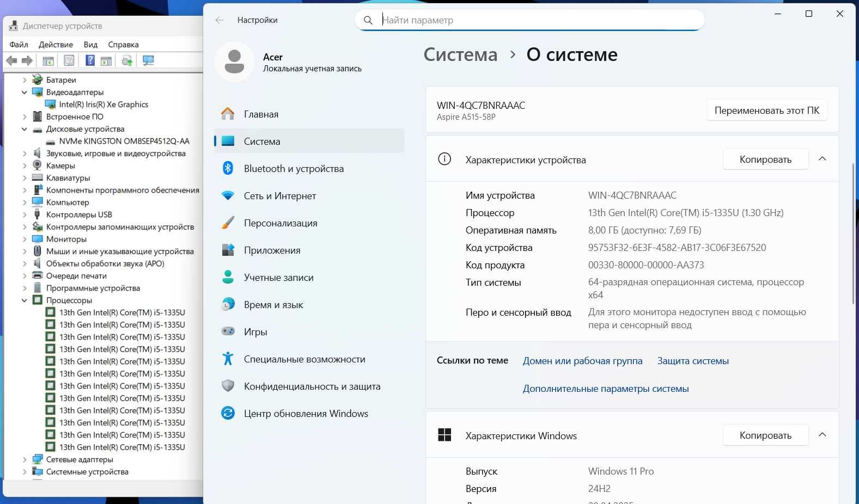
Task: Collapse the Характеристики устройства section chevron
Action: [x=823, y=159]
